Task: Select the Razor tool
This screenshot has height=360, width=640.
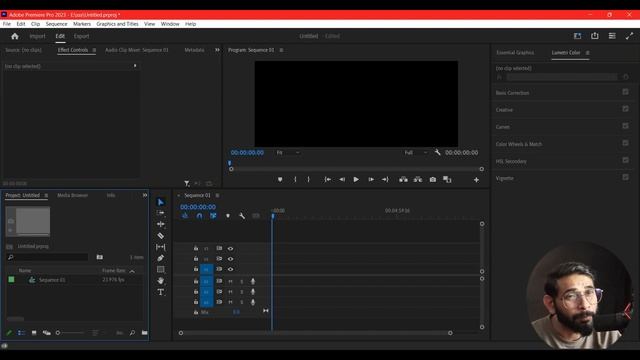Action: (160, 236)
